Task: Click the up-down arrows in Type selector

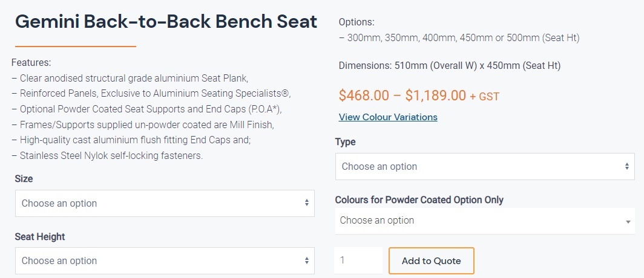Action: coord(626,166)
